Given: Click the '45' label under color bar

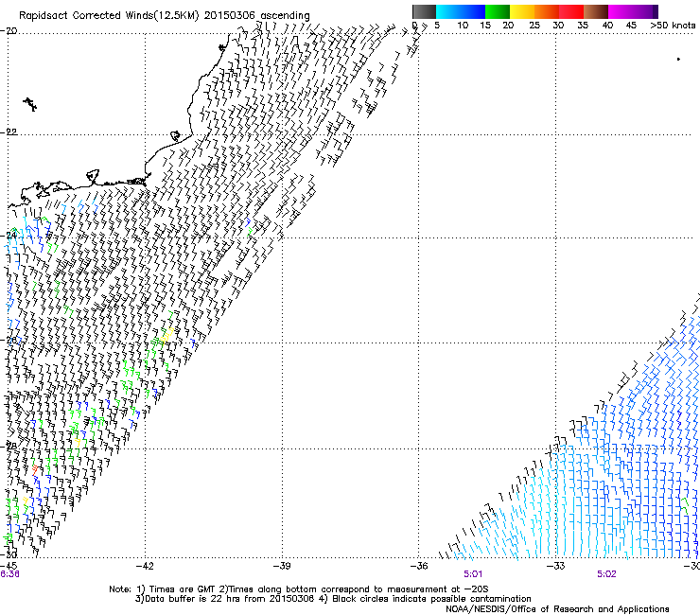Looking at the screenshot, I should point(631,26).
